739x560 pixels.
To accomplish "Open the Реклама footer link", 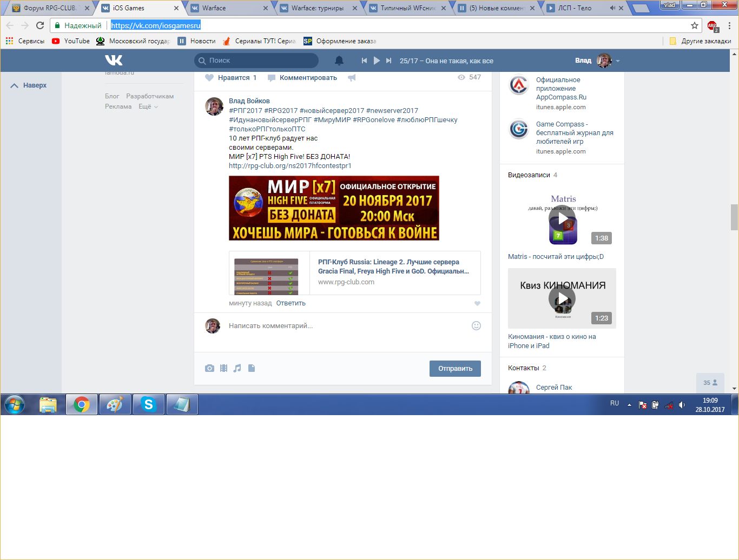I will coord(118,106).
